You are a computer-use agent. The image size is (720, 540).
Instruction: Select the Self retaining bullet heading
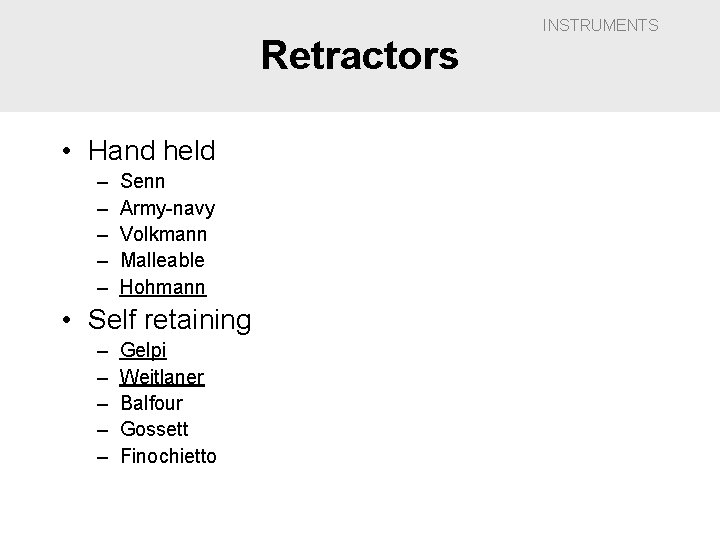pos(169,320)
